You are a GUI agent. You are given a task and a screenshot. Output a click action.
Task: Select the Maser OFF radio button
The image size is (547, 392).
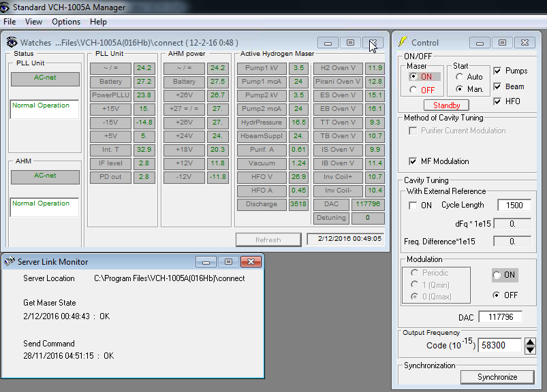coord(413,90)
